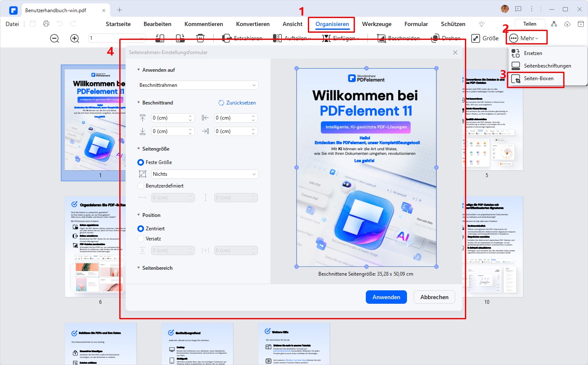Select page 10 thumbnail
This screenshot has width=588, height=365.
493,247
